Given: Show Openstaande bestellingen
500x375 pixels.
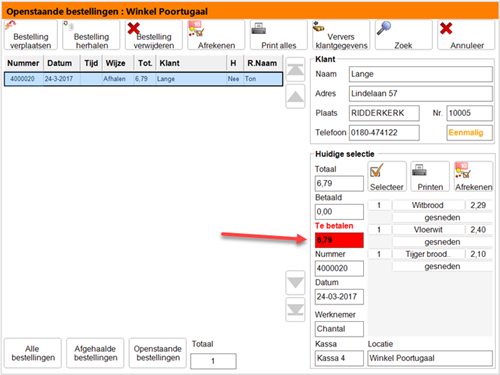Looking at the screenshot, I should [x=158, y=353].
